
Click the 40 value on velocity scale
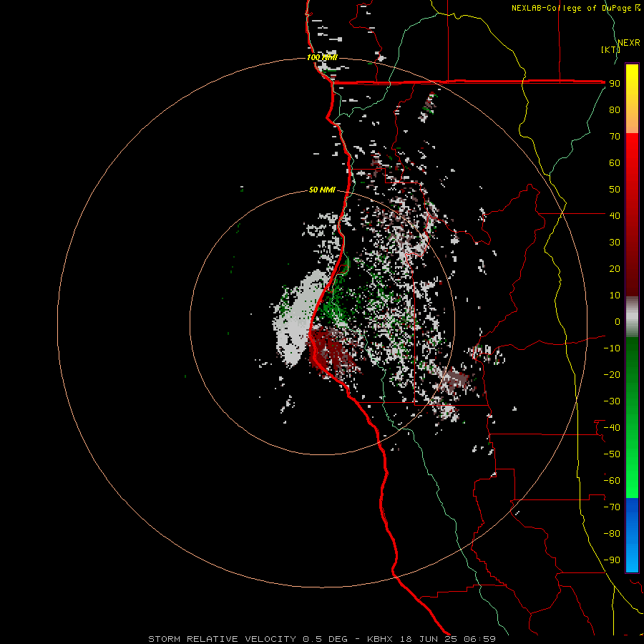coord(615,216)
